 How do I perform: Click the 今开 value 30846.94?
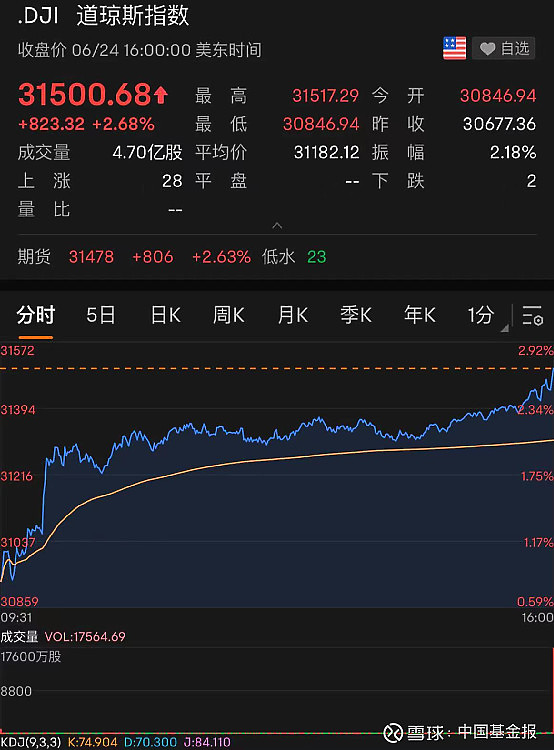click(x=498, y=96)
